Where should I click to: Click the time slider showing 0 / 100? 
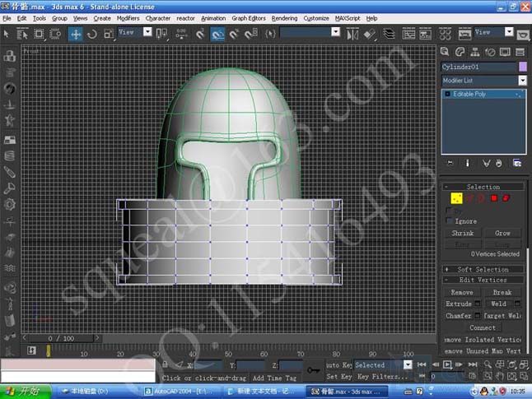[61, 338]
